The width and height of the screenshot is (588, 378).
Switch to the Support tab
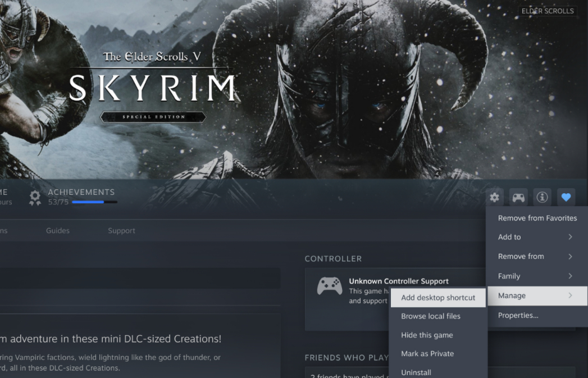[x=121, y=231]
